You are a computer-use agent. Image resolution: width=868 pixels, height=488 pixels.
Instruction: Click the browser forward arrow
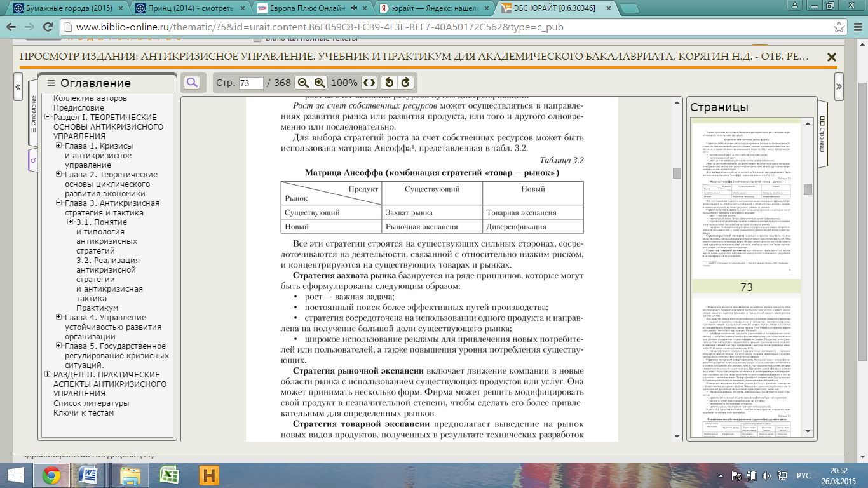[x=29, y=27]
